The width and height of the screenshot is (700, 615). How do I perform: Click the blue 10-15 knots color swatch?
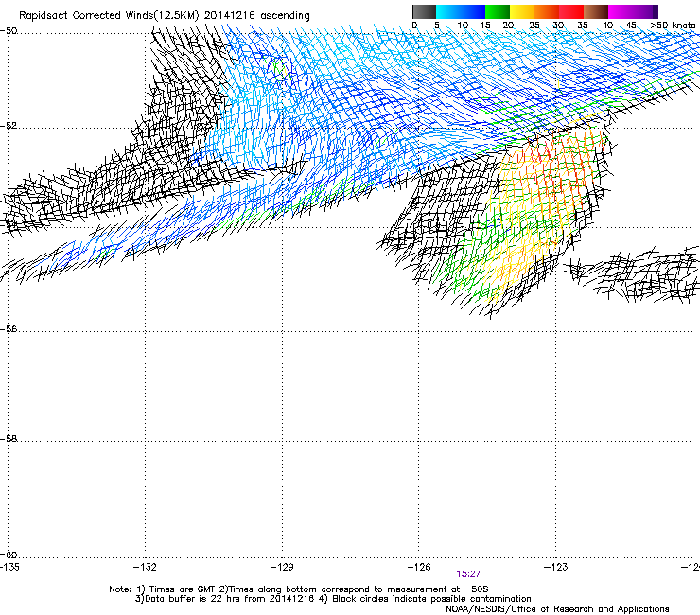coord(473,11)
